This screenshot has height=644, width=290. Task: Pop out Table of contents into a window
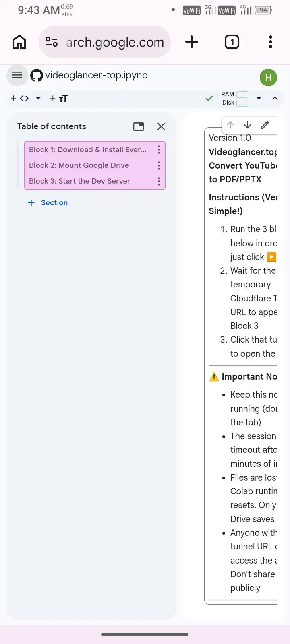[139, 126]
